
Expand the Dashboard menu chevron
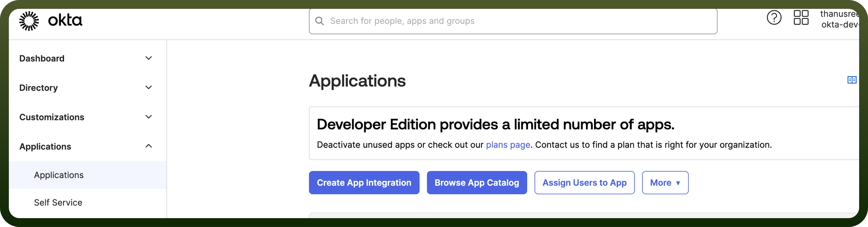[x=149, y=58]
